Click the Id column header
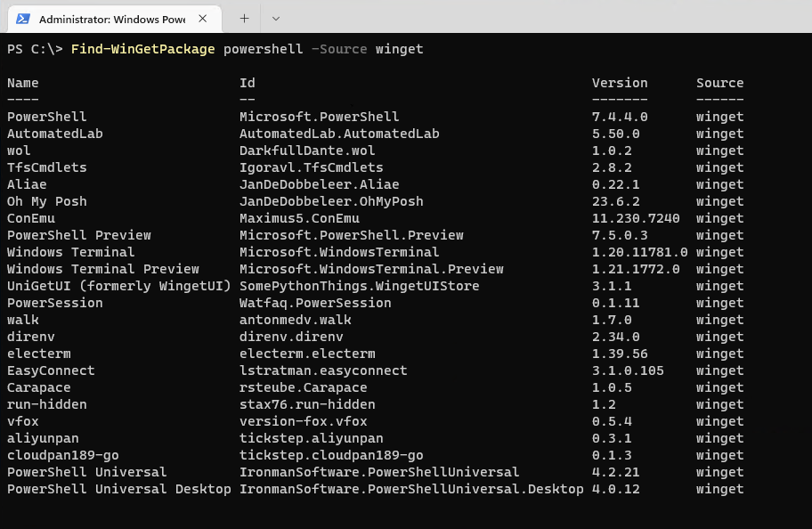Viewport: 812px width, 529px height. 247,83
